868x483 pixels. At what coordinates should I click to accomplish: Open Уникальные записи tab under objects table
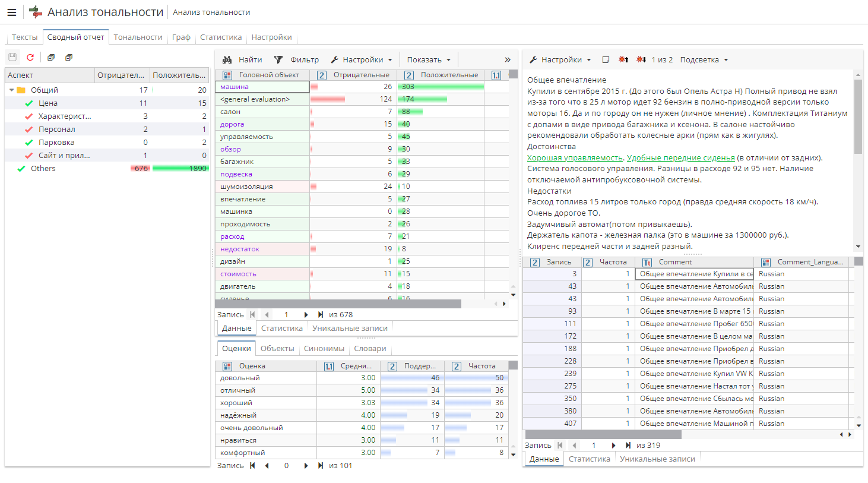[x=350, y=328]
